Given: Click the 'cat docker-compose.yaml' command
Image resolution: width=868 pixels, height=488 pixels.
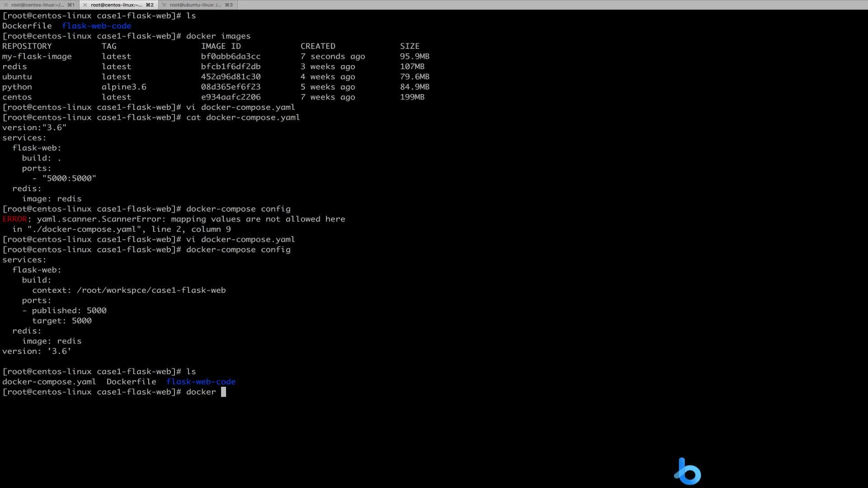Looking at the screenshot, I should coord(243,117).
